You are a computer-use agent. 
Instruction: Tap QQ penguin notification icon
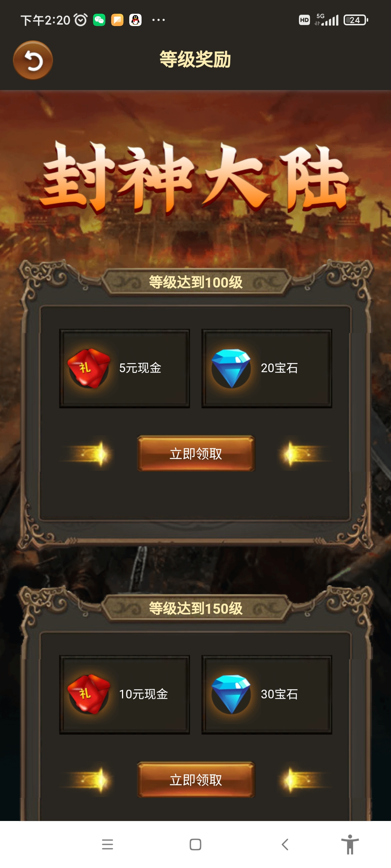[x=135, y=20]
